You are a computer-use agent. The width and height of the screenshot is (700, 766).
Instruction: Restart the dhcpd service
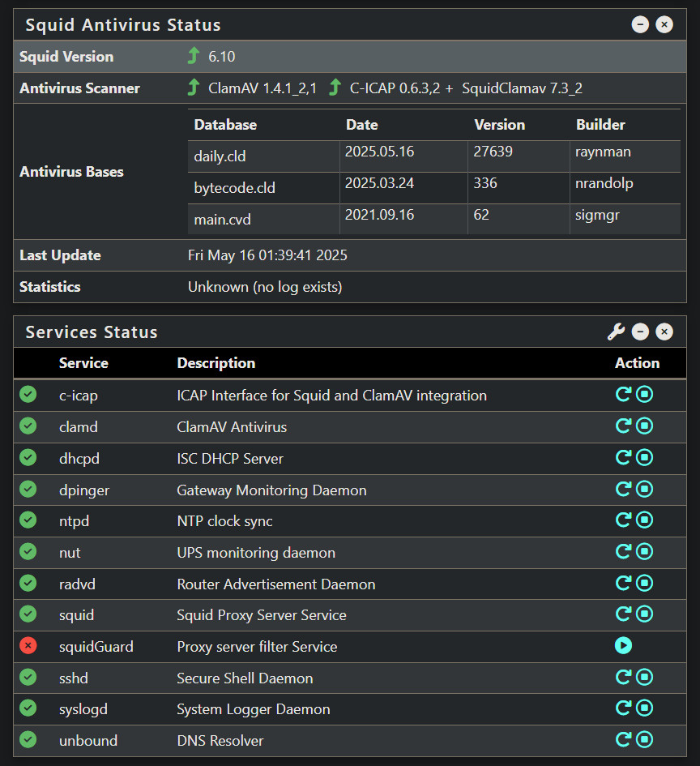623,457
